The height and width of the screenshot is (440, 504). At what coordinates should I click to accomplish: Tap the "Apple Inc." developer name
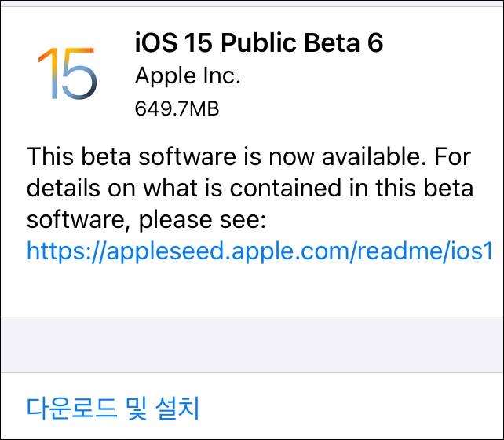(188, 75)
